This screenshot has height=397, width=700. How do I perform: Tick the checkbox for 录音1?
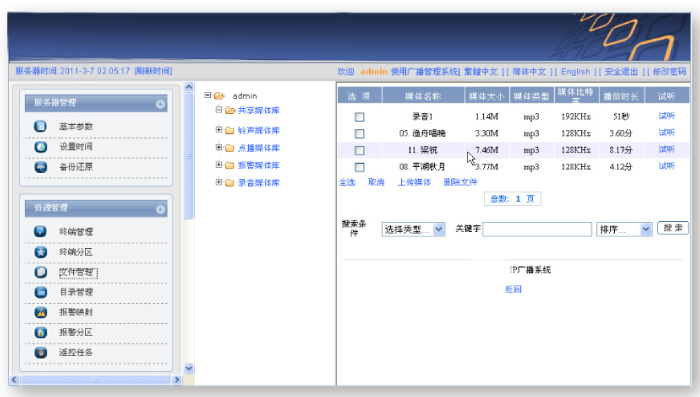coord(359,117)
